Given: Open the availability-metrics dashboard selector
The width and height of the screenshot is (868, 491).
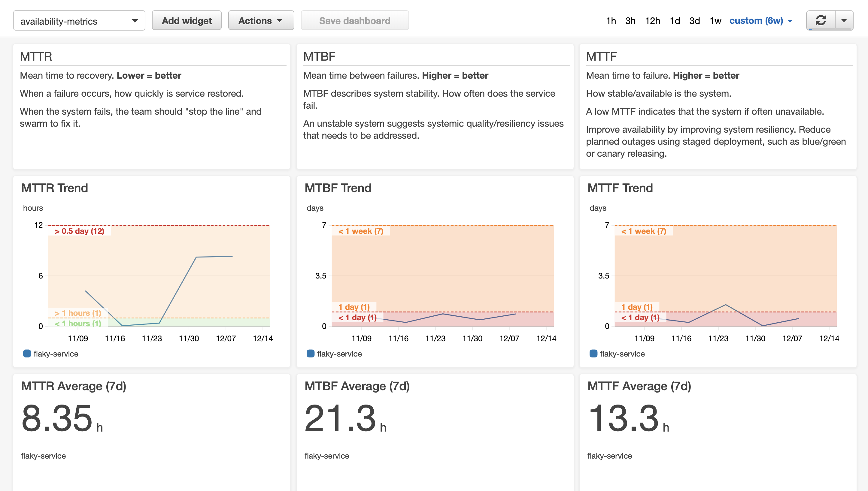Looking at the screenshot, I should [79, 21].
